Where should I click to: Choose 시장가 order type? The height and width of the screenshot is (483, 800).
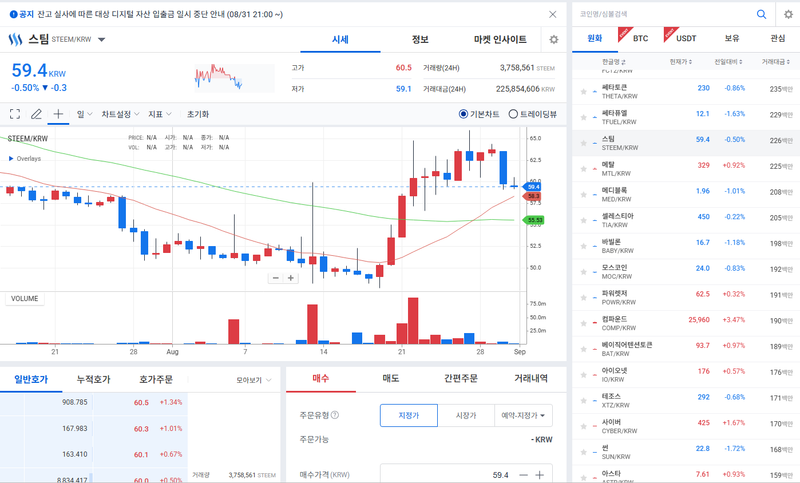point(466,415)
